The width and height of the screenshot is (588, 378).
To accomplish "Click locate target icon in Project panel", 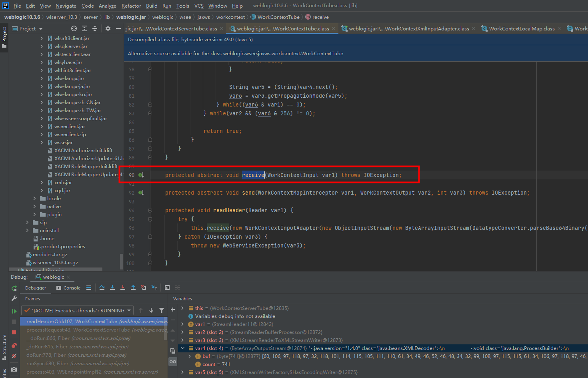I will 74,28.
